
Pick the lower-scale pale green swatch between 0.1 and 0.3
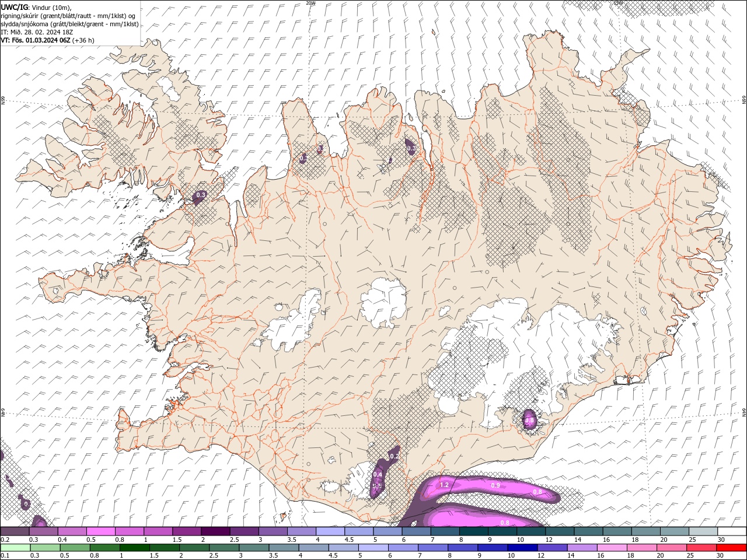point(15,548)
